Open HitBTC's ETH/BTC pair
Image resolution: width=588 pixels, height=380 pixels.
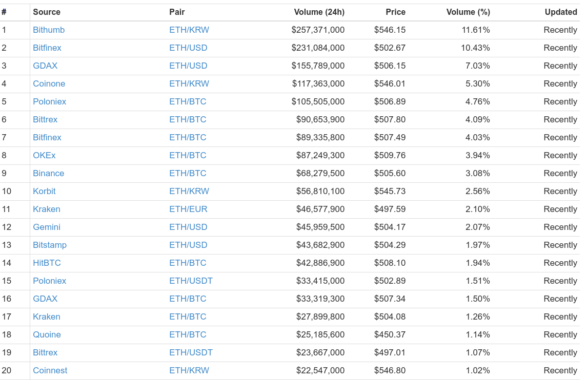point(188,263)
